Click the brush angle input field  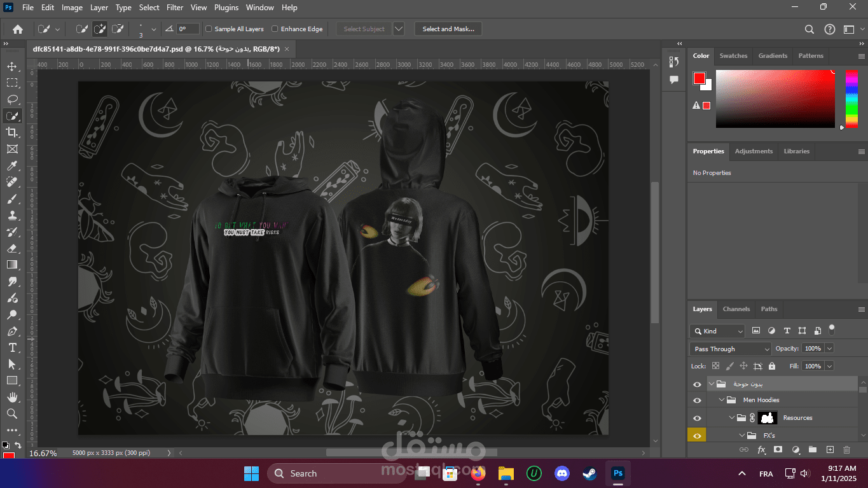pyautogui.click(x=188, y=29)
